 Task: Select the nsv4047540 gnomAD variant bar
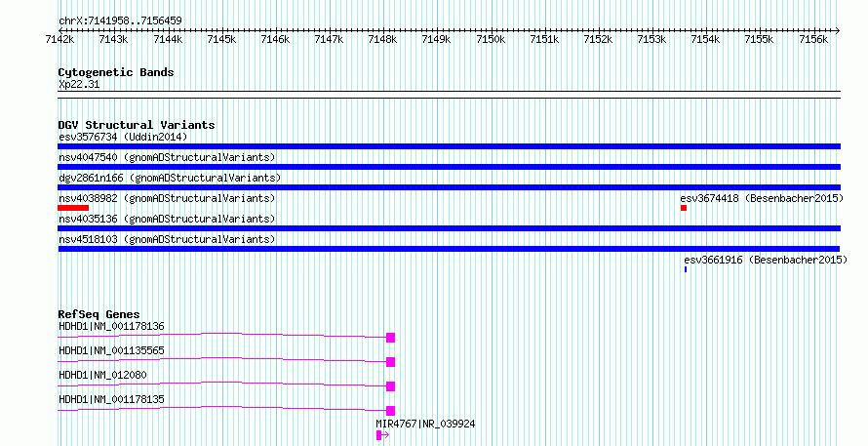click(449, 167)
